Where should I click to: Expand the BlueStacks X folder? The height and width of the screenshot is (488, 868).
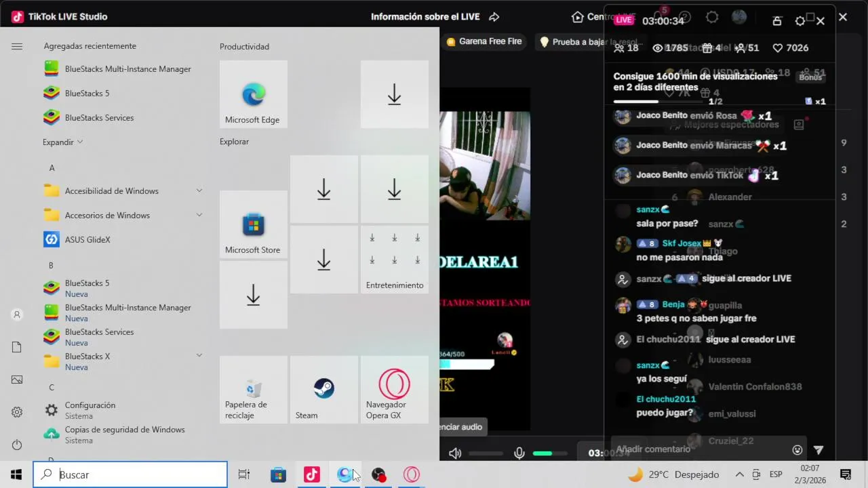(x=199, y=355)
